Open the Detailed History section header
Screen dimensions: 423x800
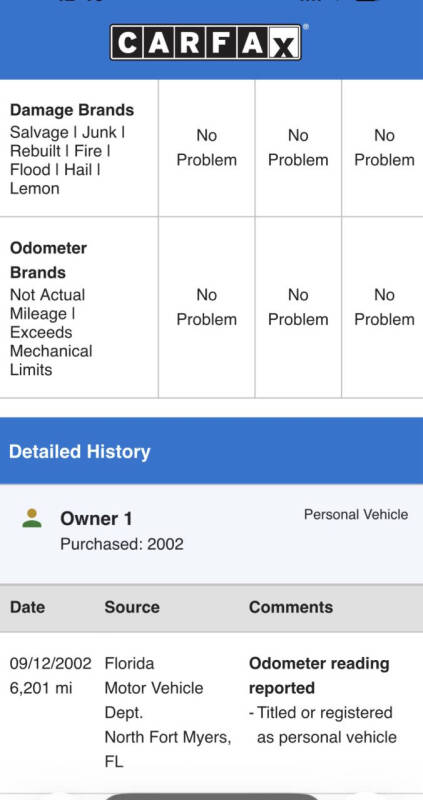pyautogui.click(x=211, y=452)
